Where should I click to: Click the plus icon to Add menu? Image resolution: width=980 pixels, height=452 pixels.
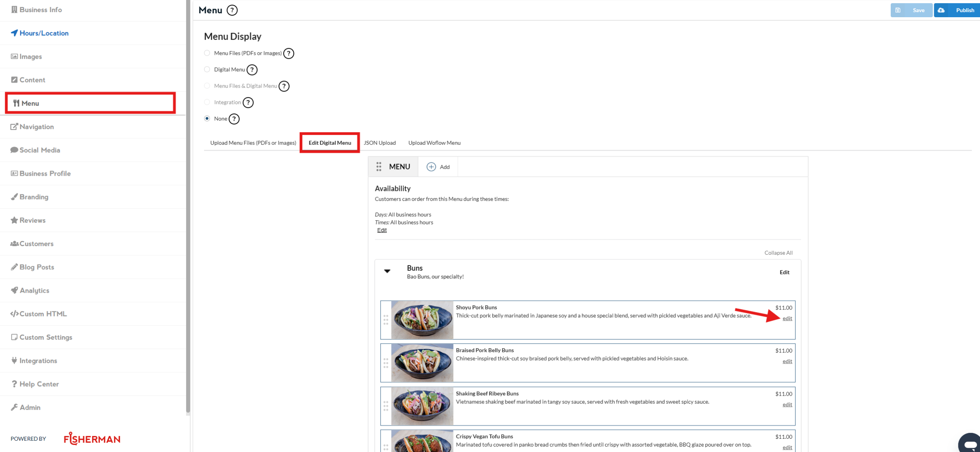click(x=431, y=167)
